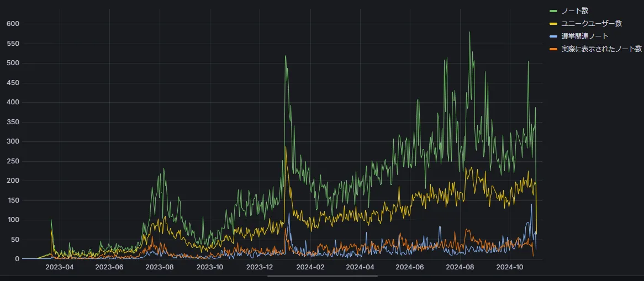Click the 2023-04 x-axis date label

[59, 267]
